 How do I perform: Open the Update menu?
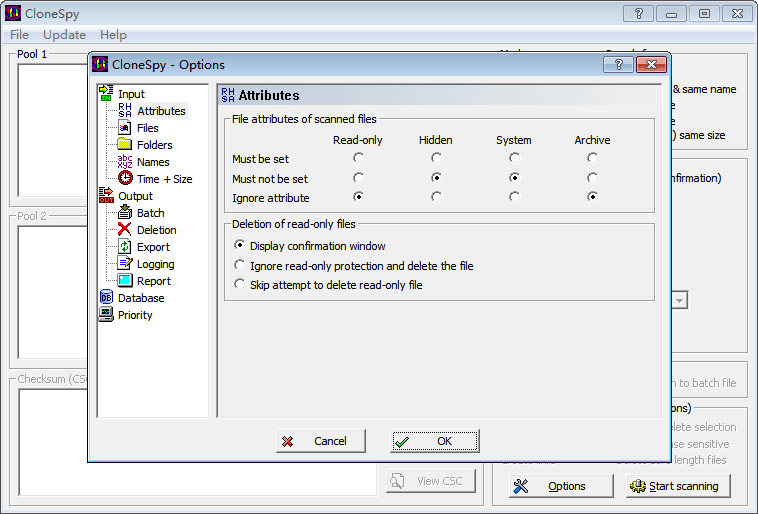[x=64, y=35]
